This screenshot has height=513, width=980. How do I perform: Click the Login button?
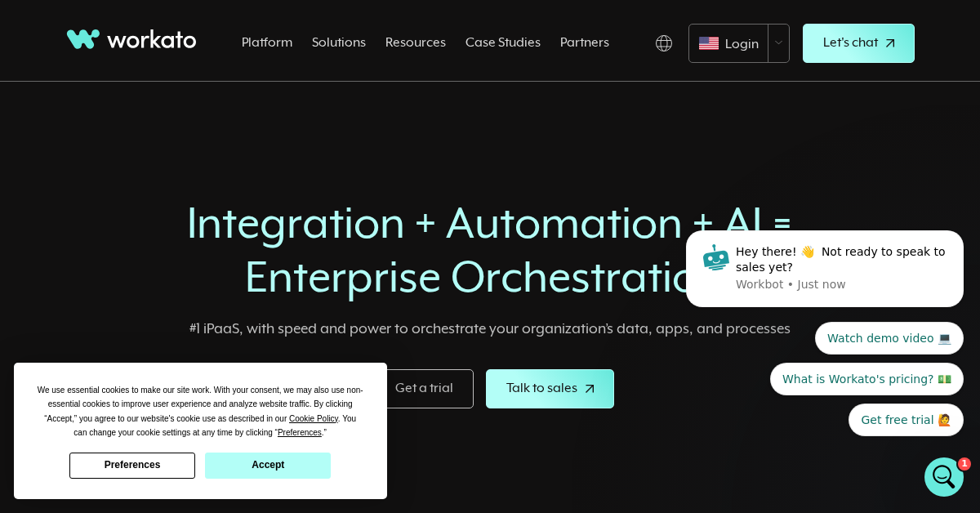click(x=728, y=43)
